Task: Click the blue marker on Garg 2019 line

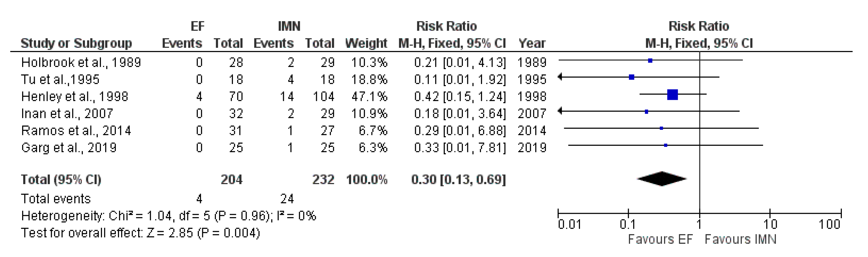Action: [666, 145]
